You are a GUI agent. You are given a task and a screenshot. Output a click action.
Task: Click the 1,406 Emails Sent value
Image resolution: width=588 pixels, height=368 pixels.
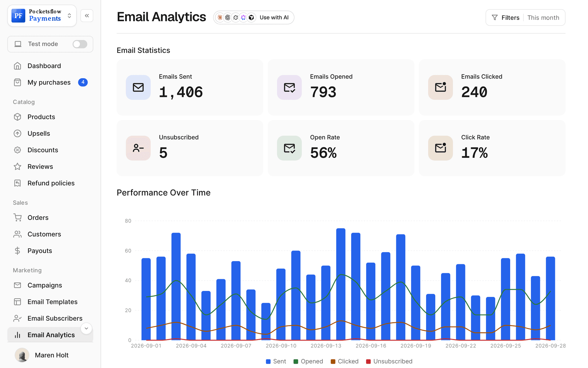tap(181, 92)
